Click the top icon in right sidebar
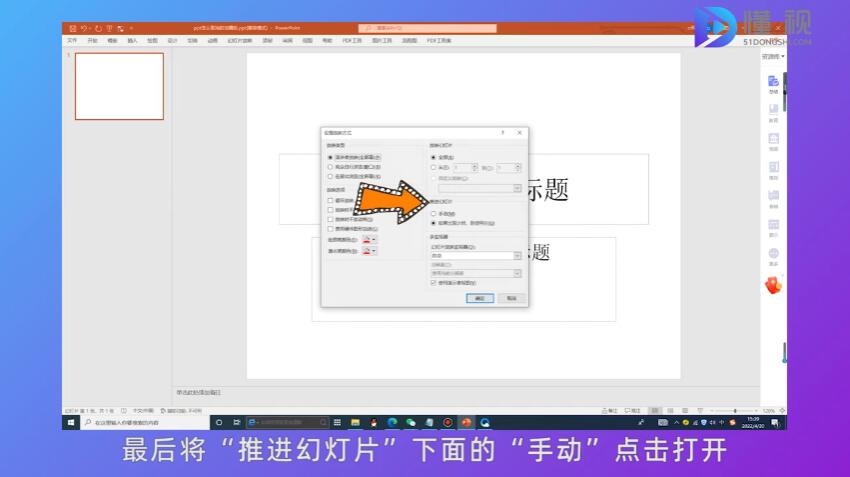 pyautogui.click(x=773, y=83)
